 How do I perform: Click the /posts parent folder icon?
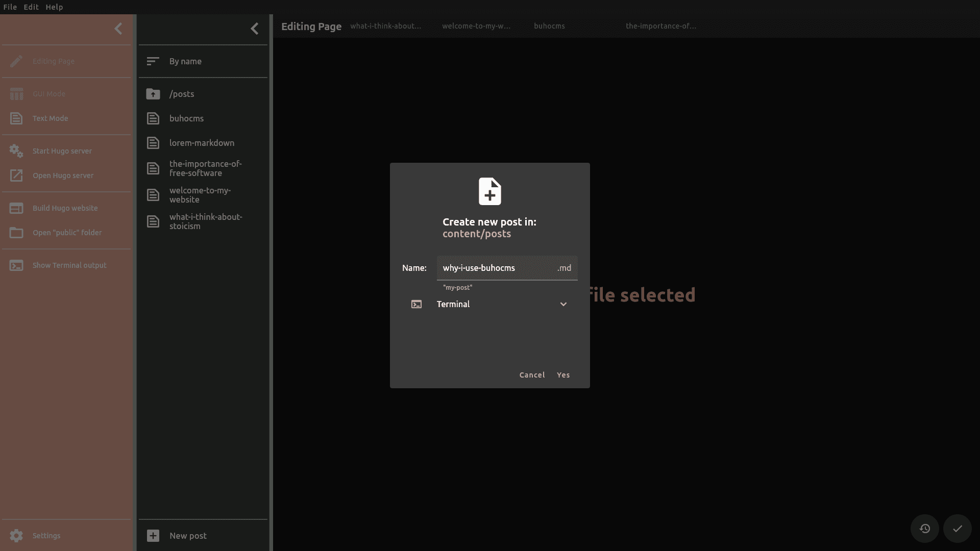coord(153,94)
